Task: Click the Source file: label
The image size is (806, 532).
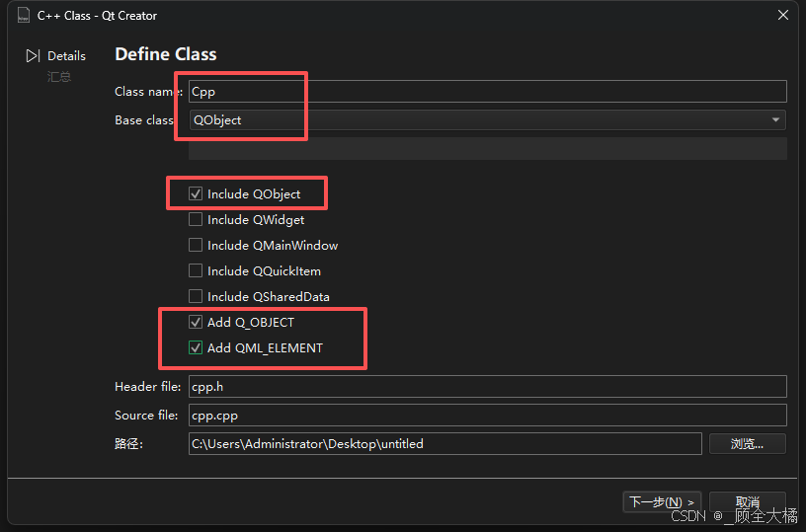Action: click(146, 415)
